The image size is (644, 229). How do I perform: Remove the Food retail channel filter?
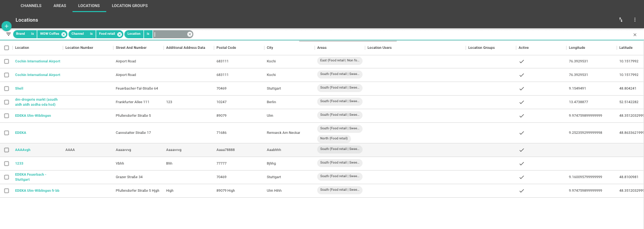[x=119, y=34]
